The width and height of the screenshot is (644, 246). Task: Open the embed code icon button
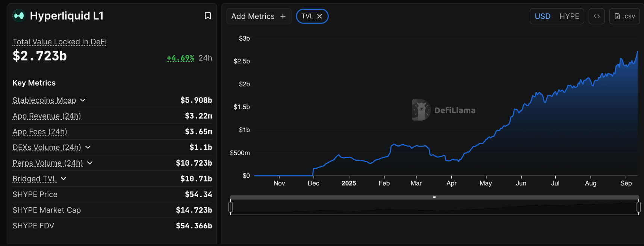[x=596, y=16]
